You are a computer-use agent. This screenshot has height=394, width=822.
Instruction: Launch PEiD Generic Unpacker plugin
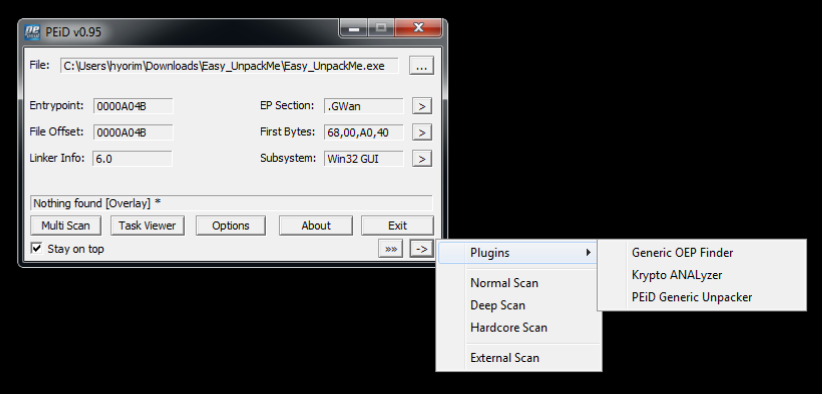(701, 297)
